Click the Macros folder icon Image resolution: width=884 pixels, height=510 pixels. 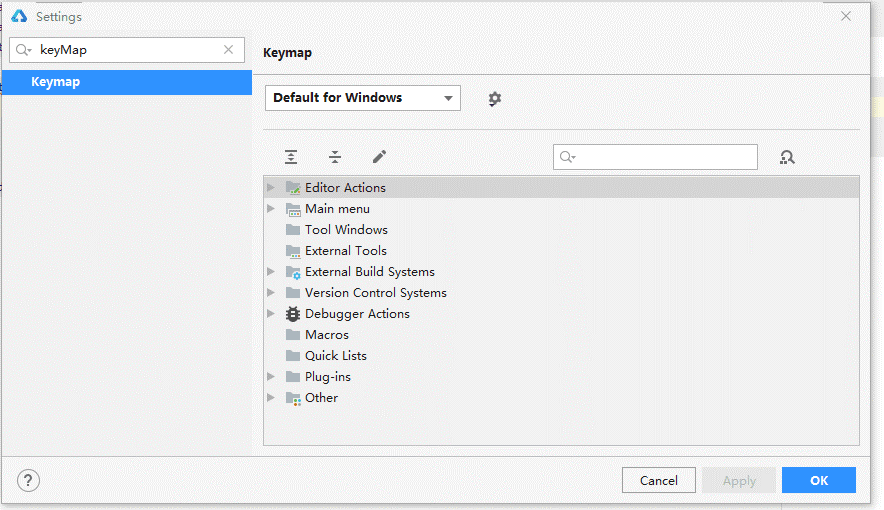pos(293,335)
